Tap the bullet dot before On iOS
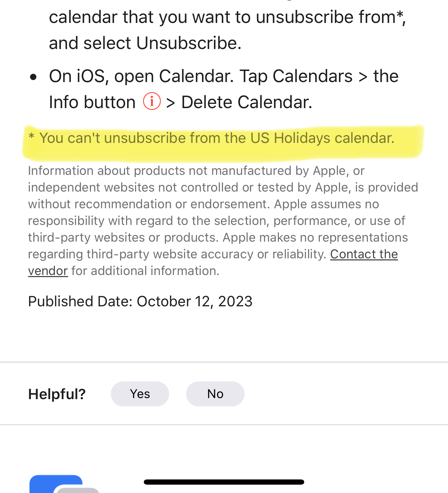Screen dimensions: 448x493 pos(33,77)
